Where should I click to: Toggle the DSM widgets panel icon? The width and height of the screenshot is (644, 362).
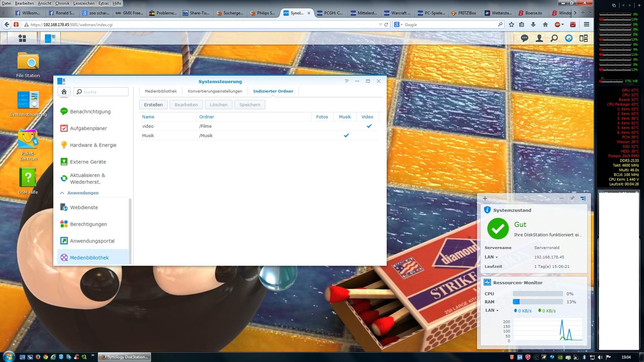tap(584, 38)
